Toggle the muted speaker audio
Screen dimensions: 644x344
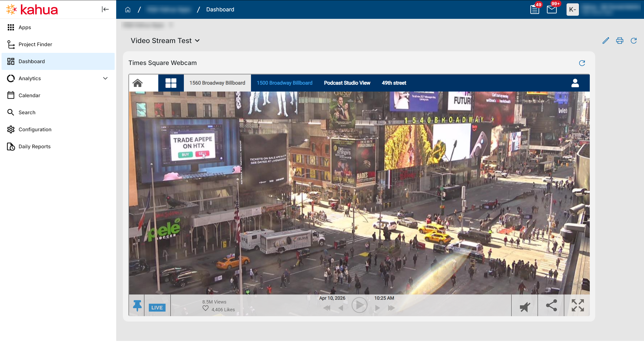[525, 307]
